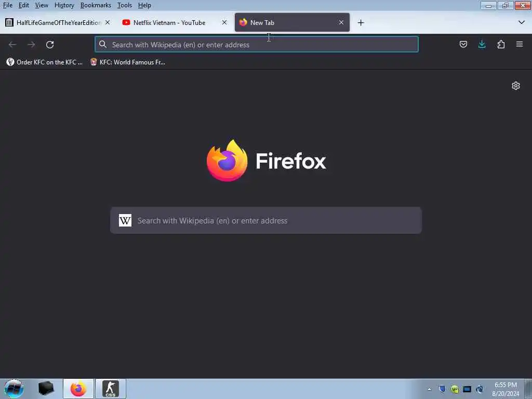
Task: Personalize new tab with gear icon
Action: coord(516,86)
